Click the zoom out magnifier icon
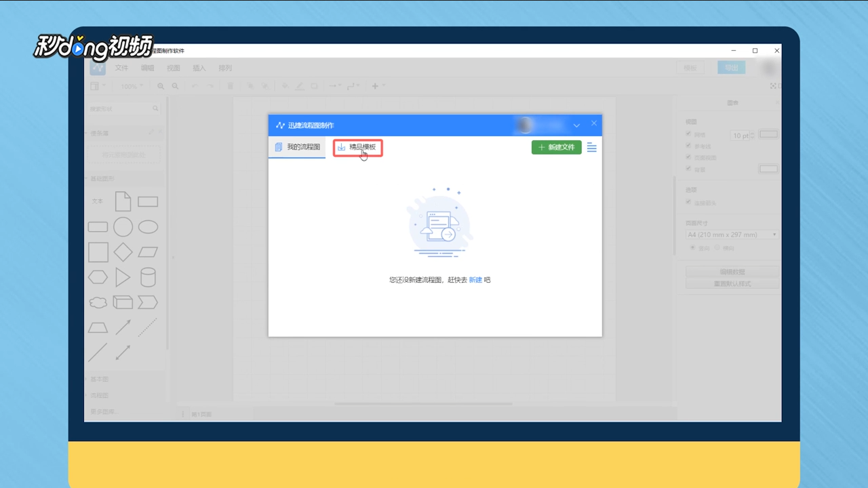Screen dimensions: 868x488 click(175, 86)
